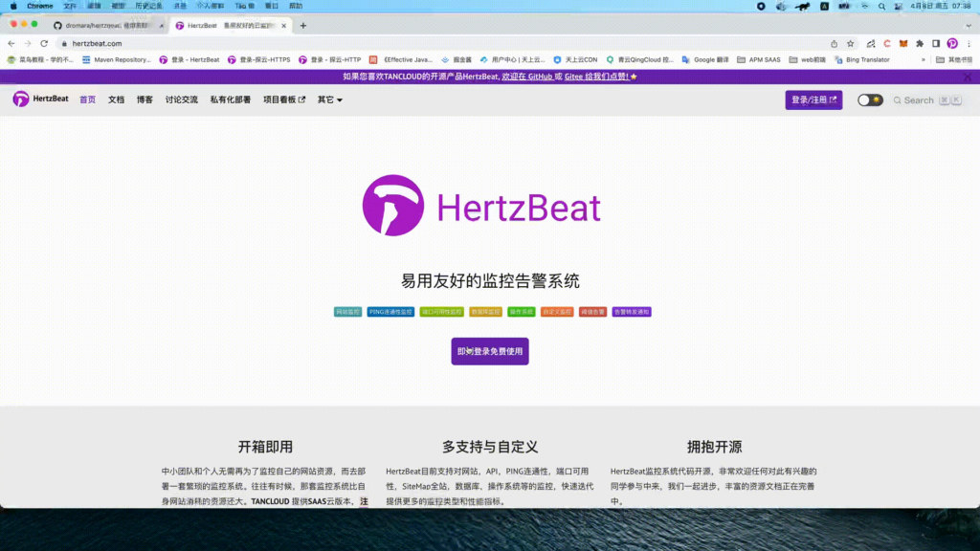Click the HertzBeat logo in navbar

40,99
